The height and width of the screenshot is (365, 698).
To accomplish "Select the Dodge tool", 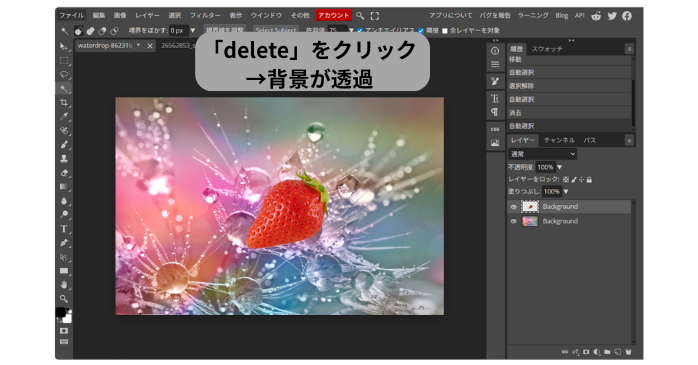I will point(64,215).
